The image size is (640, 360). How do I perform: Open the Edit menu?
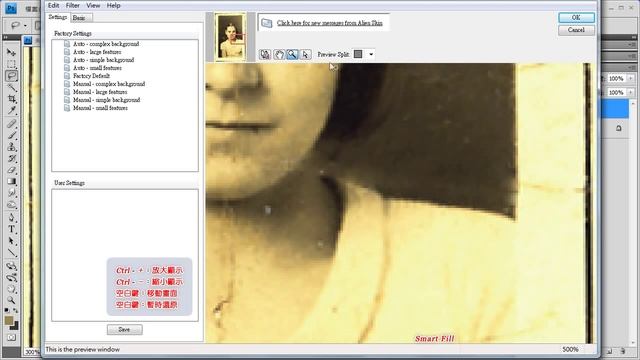pos(53,5)
